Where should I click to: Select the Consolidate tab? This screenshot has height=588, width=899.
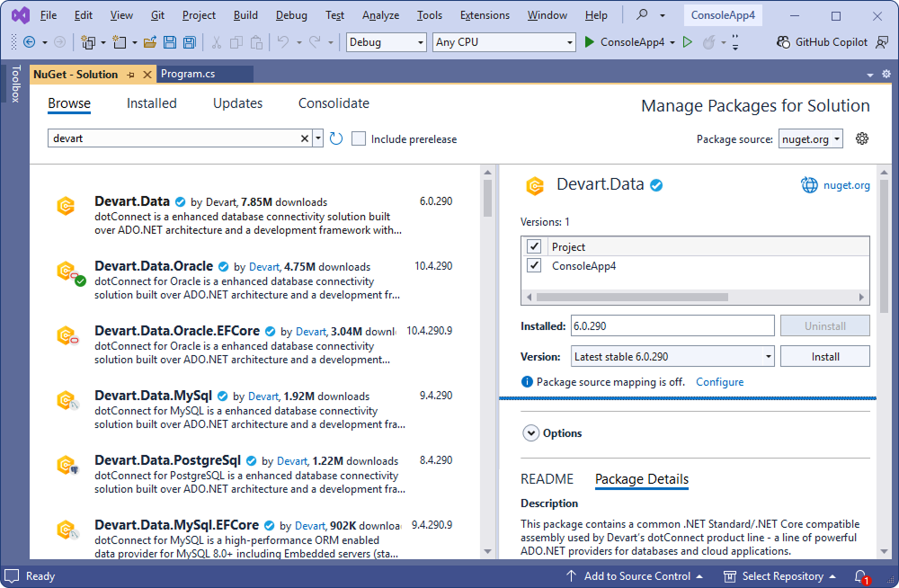point(334,103)
